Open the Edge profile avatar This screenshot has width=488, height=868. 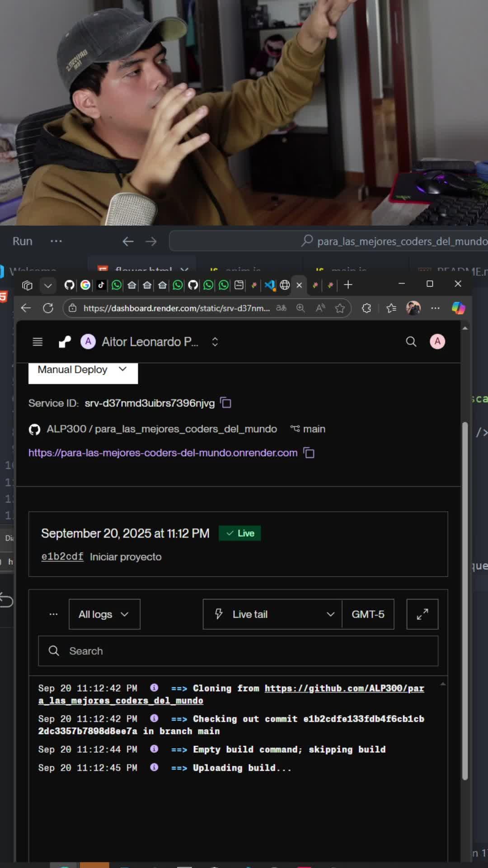click(x=413, y=308)
